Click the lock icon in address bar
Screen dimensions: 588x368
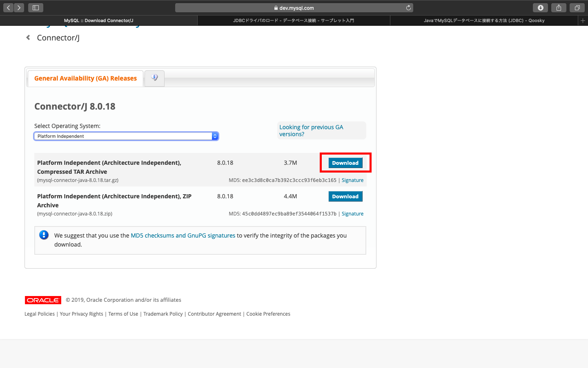276,8
